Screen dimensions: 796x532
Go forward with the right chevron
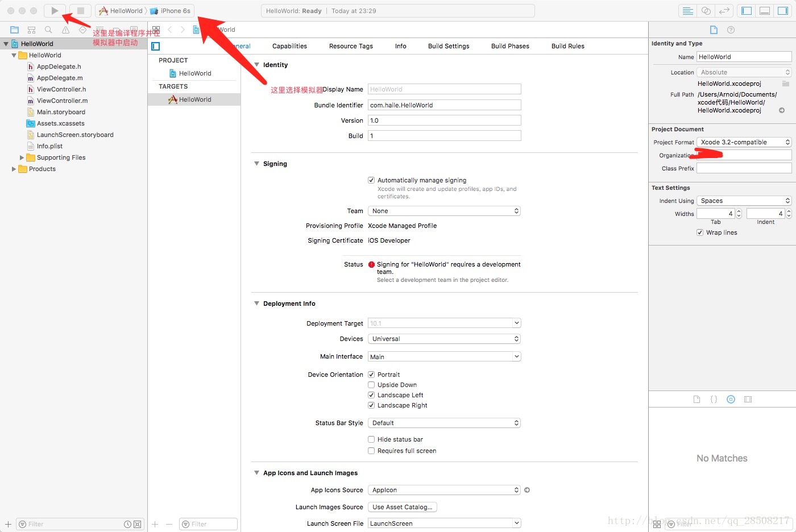pos(183,30)
